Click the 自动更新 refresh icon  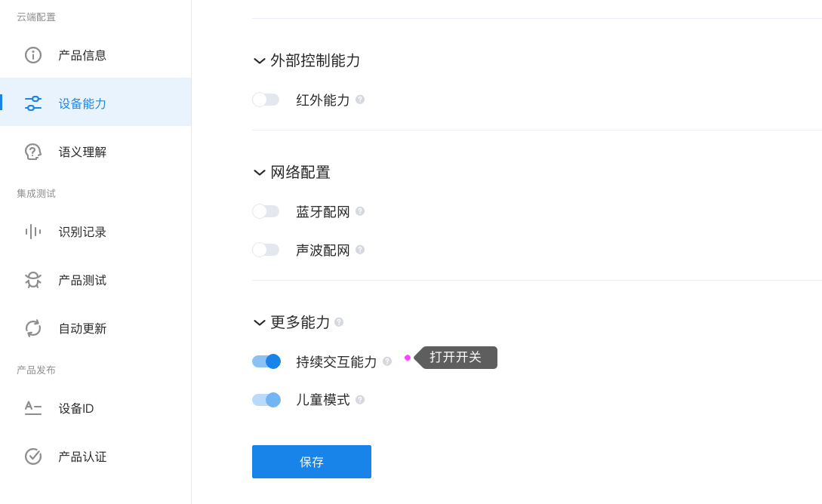pos(33,328)
